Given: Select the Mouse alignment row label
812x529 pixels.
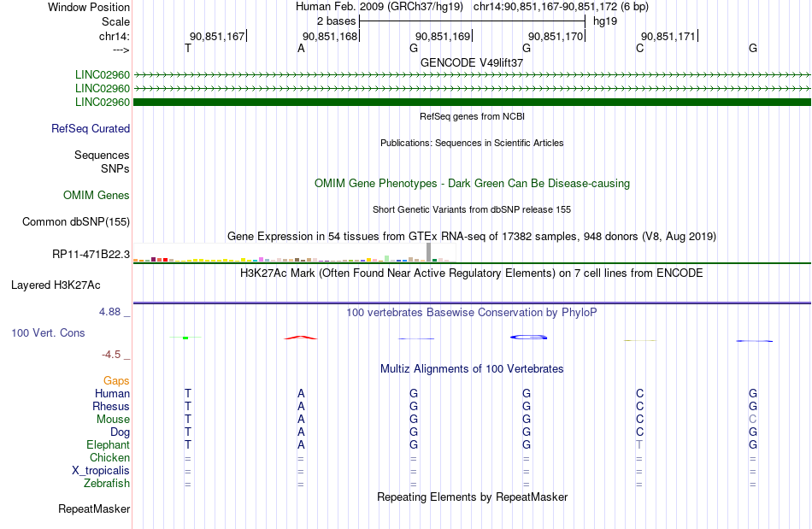Looking at the screenshot, I should click(x=113, y=420).
